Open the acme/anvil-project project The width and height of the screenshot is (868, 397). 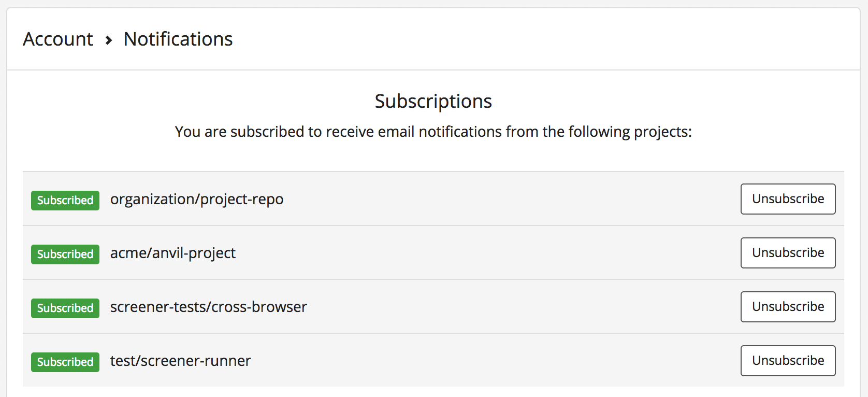coord(173,253)
